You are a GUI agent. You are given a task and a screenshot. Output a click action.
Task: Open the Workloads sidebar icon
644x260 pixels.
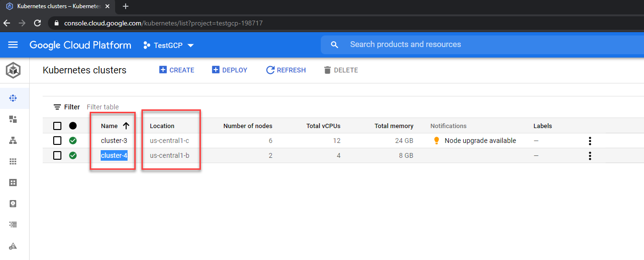[x=13, y=119]
